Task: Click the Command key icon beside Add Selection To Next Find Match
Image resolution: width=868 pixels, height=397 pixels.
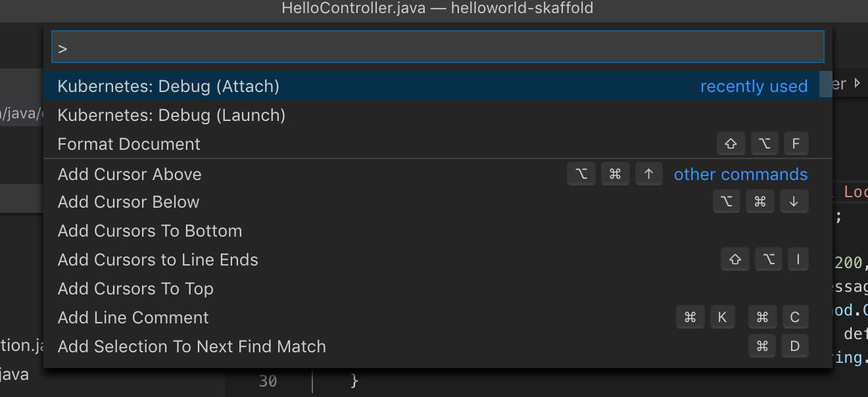Action: point(762,346)
